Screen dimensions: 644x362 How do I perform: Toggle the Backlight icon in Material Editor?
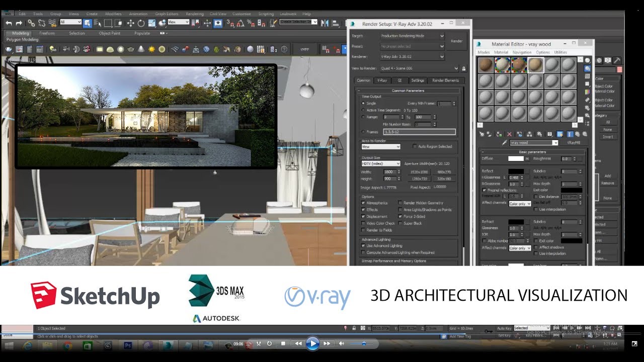point(587,68)
